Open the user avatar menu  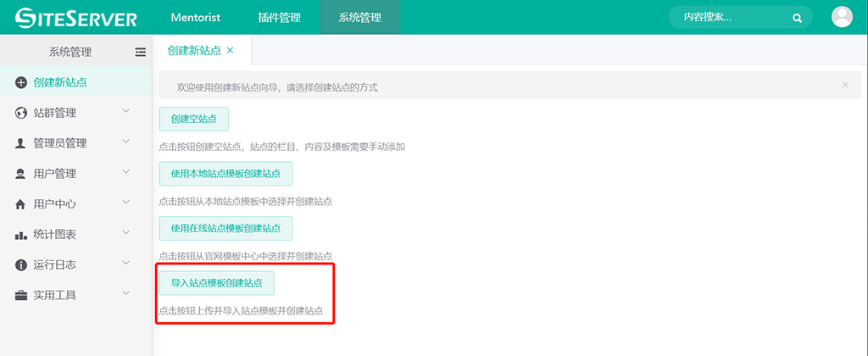[842, 17]
